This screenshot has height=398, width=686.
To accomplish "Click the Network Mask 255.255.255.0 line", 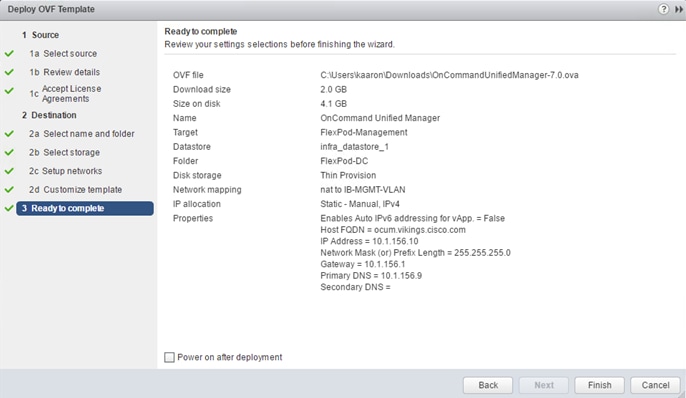I will [415, 252].
